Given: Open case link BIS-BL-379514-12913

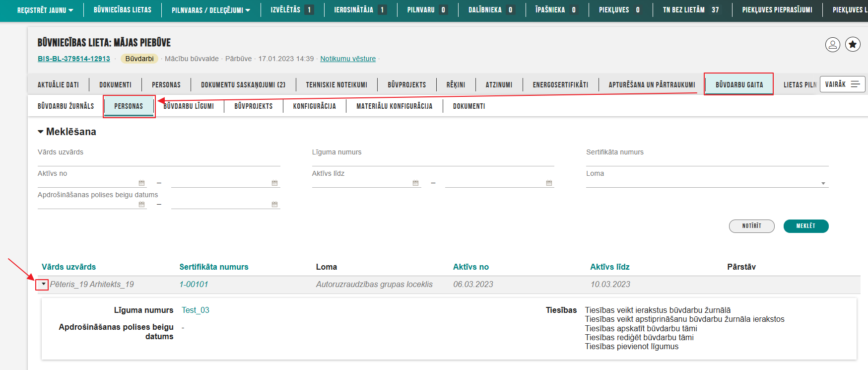Looking at the screenshot, I should [x=74, y=59].
